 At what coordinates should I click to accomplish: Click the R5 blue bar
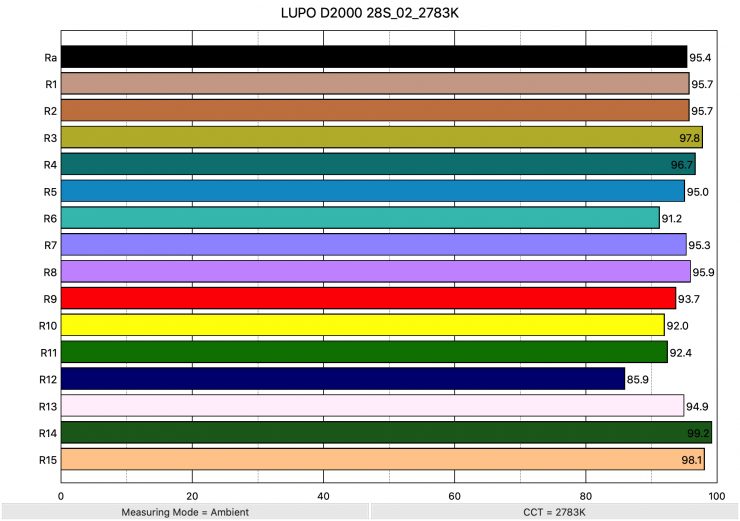coord(373,191)
